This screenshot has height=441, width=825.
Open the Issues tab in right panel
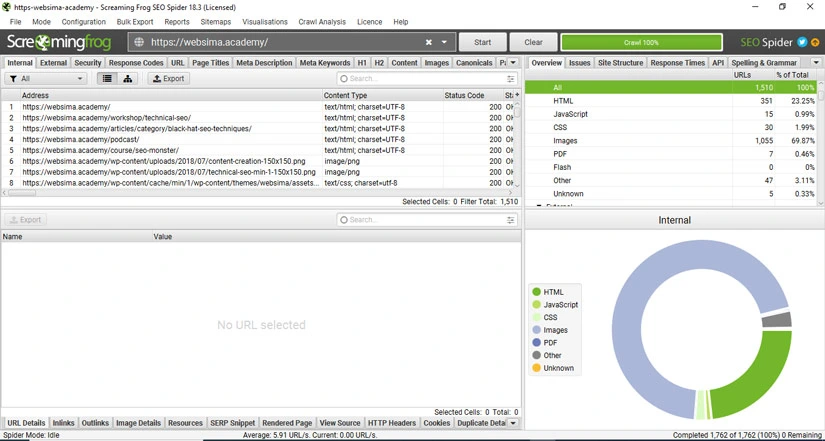point(579,63)
